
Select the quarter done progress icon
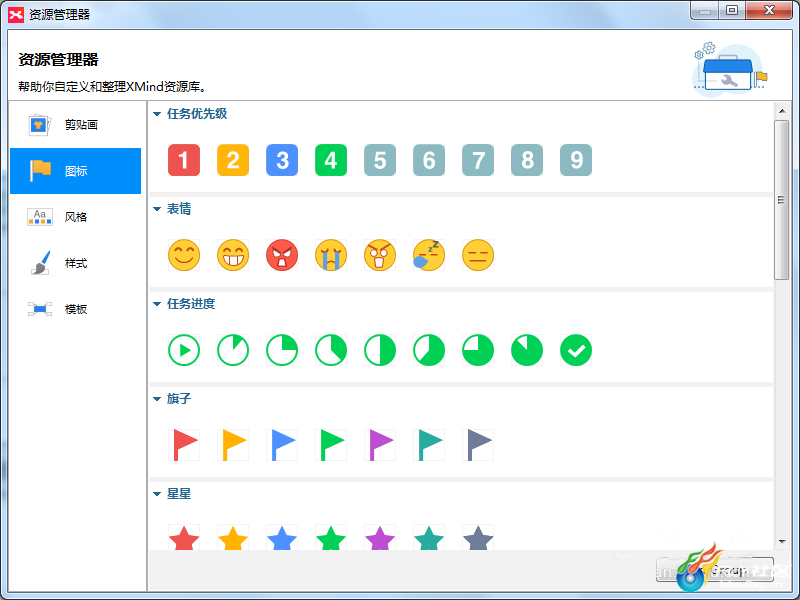282,350
